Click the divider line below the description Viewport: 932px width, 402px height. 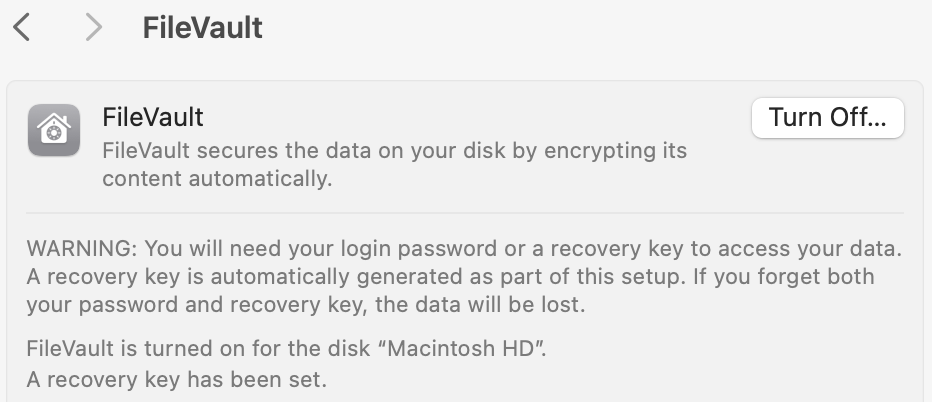[465, 212]
